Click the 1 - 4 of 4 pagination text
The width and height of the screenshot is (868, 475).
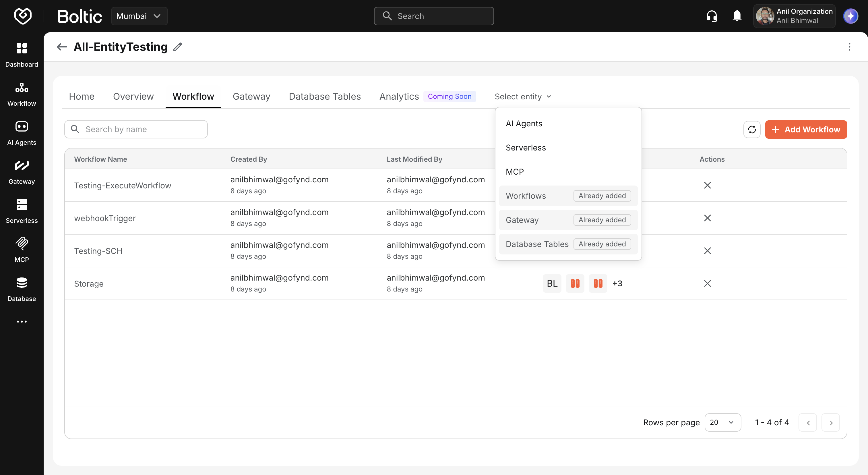(772, 422)
